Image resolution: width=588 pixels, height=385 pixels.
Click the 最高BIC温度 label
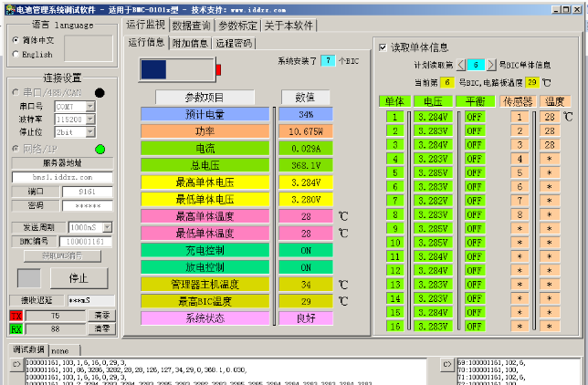[205, 301]
